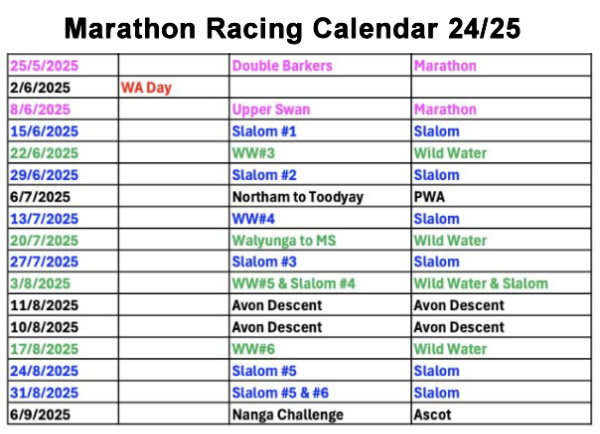Click the WW#6 event cell

251,349
